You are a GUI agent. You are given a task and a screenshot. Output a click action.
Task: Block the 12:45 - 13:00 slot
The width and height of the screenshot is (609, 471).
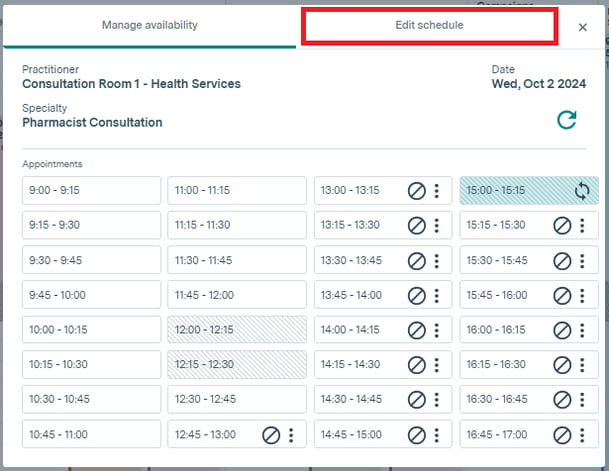pos(271,435)
